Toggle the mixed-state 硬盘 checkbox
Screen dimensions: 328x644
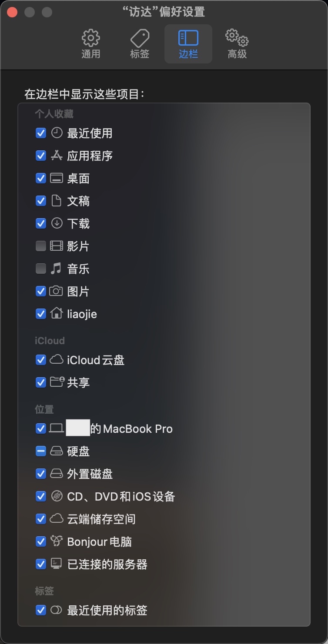click(x=41, y=451)
